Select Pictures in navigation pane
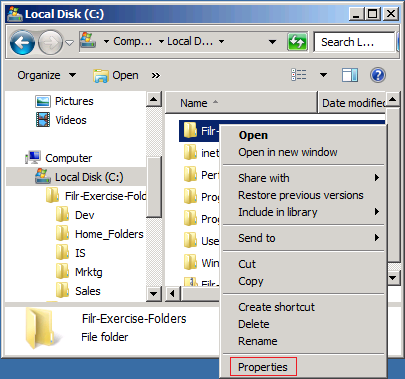Image resolution: width=405 pixels, height=379 pixels. (x=74, y=101)
